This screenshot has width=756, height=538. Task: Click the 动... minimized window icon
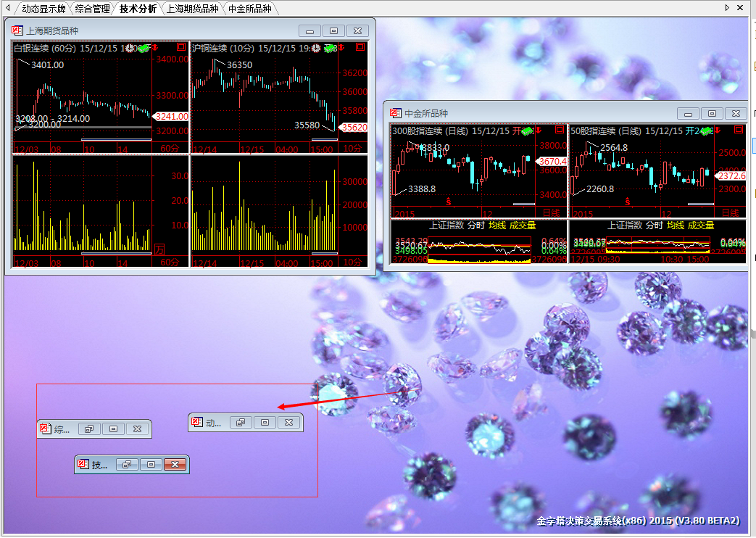[197, 422]
